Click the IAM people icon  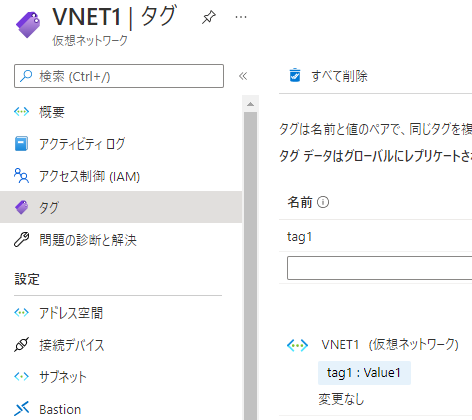tap(22, 176)
